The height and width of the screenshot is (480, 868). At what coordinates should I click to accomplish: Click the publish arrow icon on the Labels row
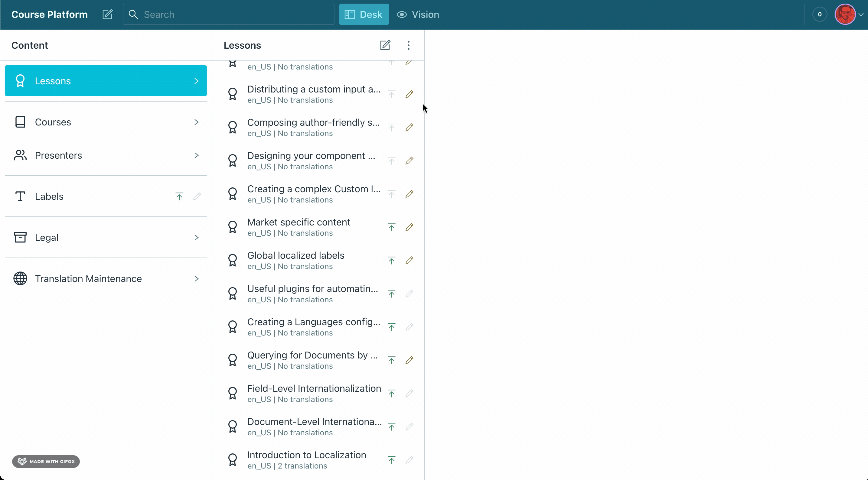tap(179, 196)
